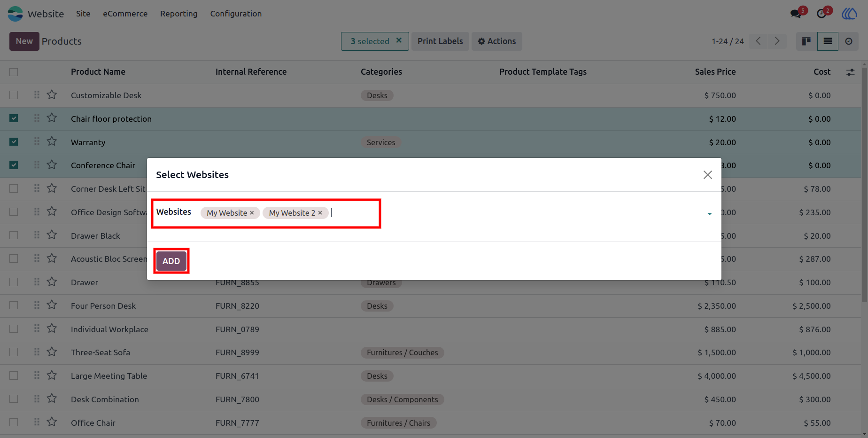Uncheck the Warranty row checkbox
The height and width of the screenshot is (438, 868).
[x=14, y=141]
